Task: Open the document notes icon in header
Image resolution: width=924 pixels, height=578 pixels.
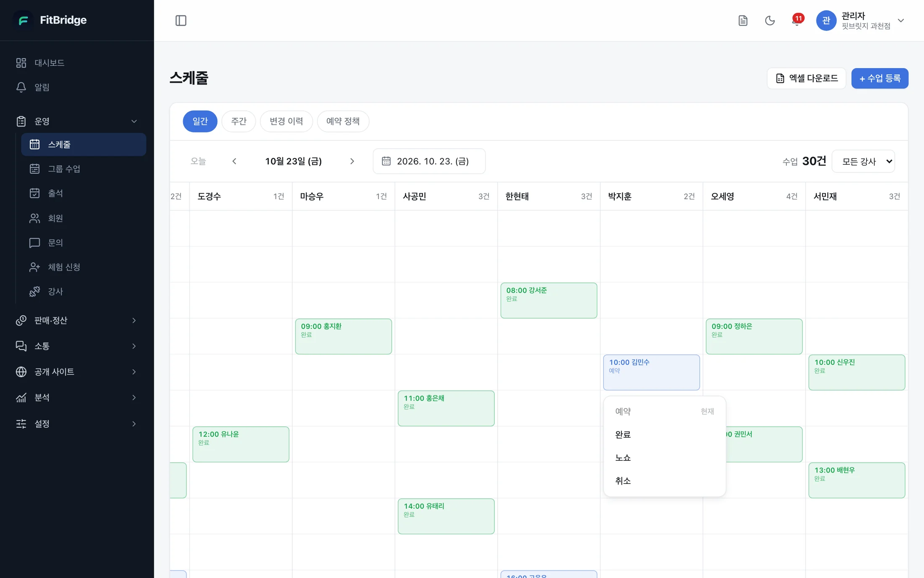Action: [743, 21]
